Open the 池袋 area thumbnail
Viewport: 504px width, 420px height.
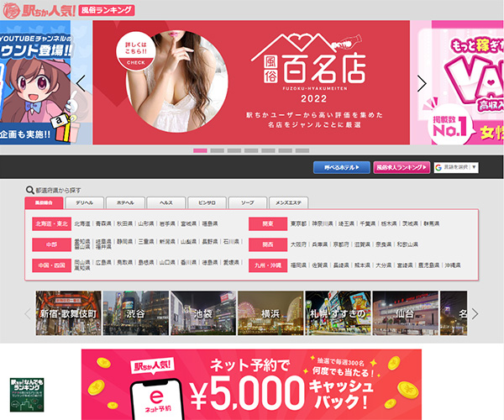pyautogui.click(x=203, y=313)
